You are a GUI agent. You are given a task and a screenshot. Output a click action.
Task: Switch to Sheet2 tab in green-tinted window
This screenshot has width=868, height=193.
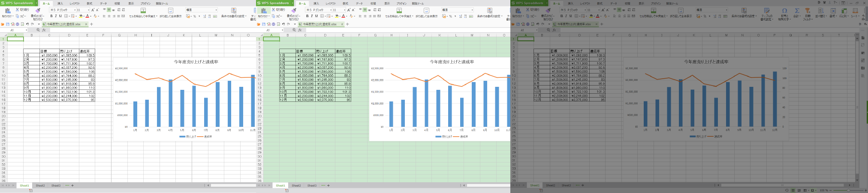coord(296,186)
